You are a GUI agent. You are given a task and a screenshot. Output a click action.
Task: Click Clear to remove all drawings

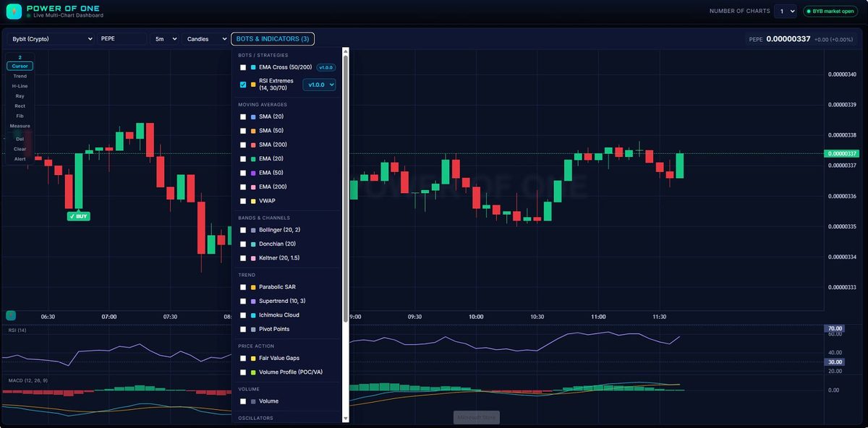pos(20,149)
